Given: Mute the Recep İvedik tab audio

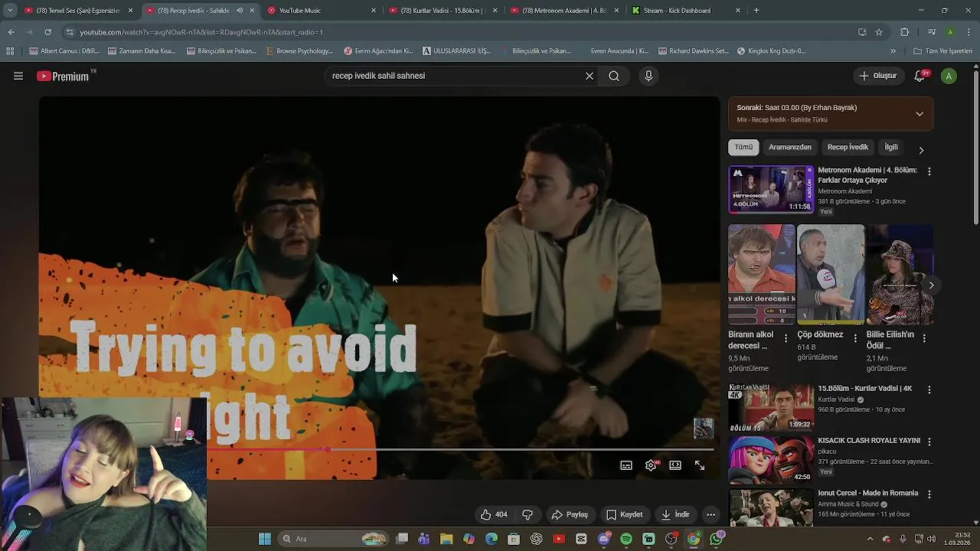Looking at the screenshot, I should tap(240, 11).
